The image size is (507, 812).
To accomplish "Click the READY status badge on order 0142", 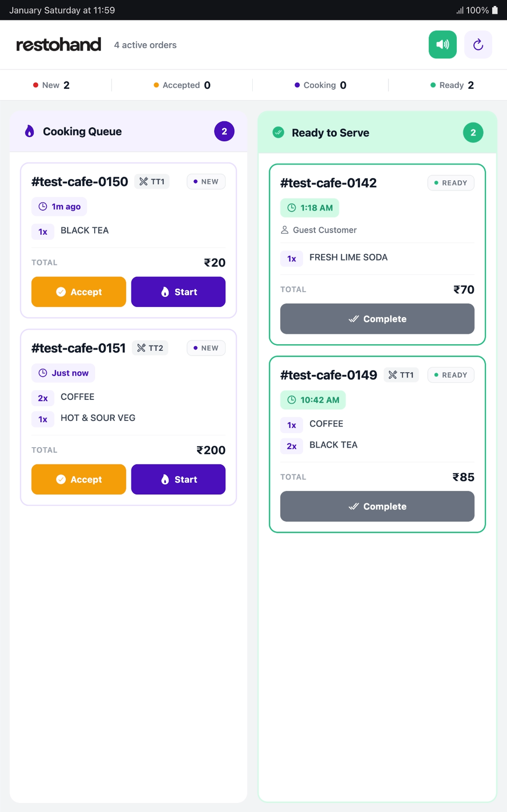I will tap(451, 182).
